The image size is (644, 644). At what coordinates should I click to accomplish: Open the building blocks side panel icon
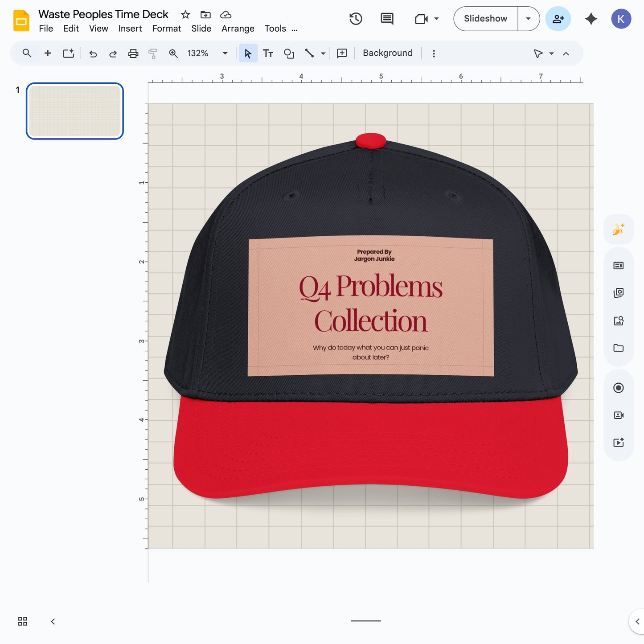click(619, 293)
